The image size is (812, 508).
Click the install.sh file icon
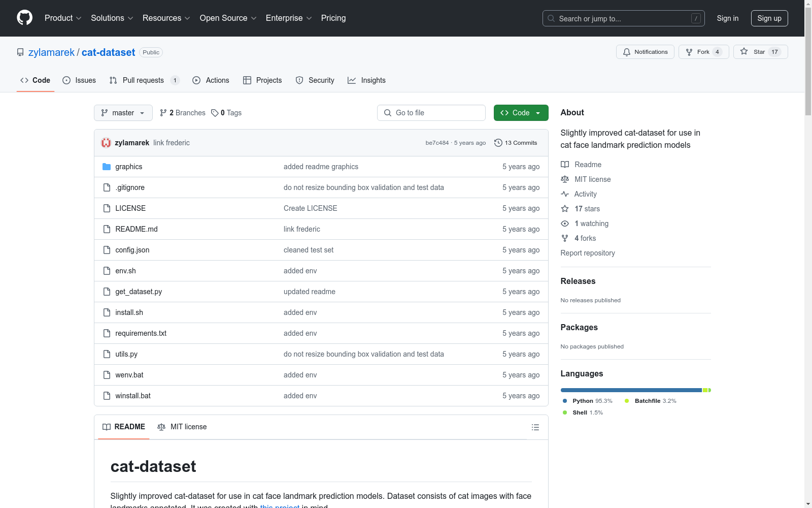coord(107,312)
